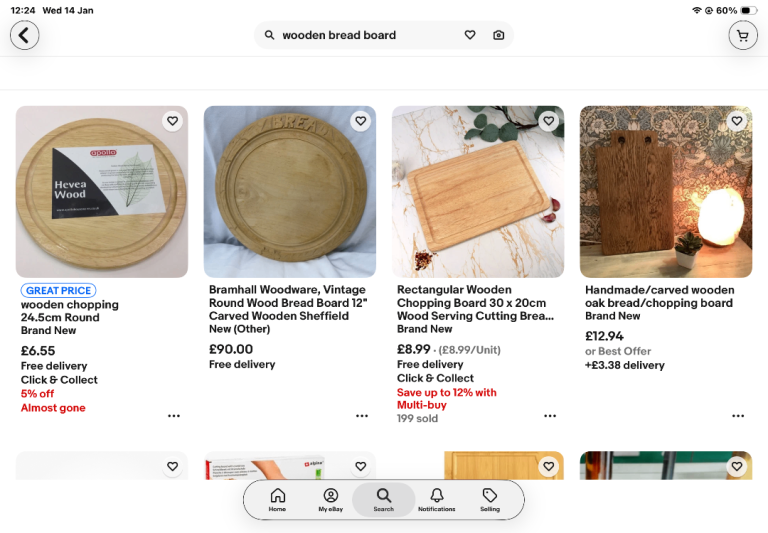
Task: Open Rectangular Wooden Chopping Board listing title
Action: 473,303
